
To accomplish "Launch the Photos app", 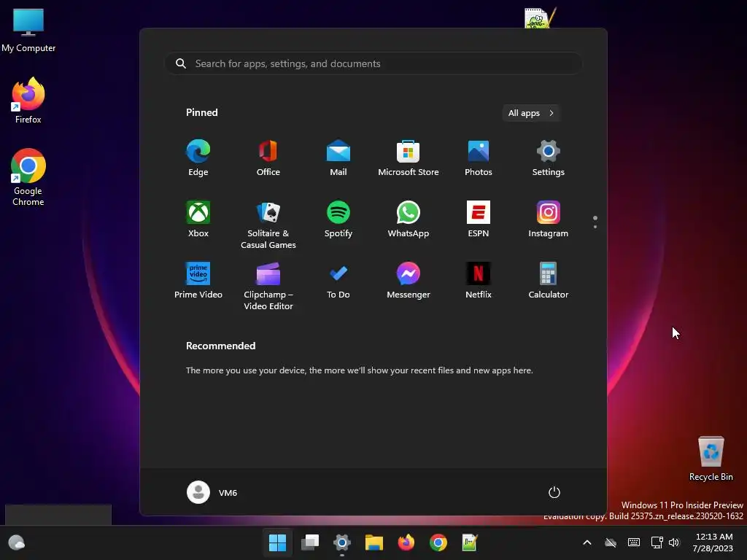I will [479, 158].
